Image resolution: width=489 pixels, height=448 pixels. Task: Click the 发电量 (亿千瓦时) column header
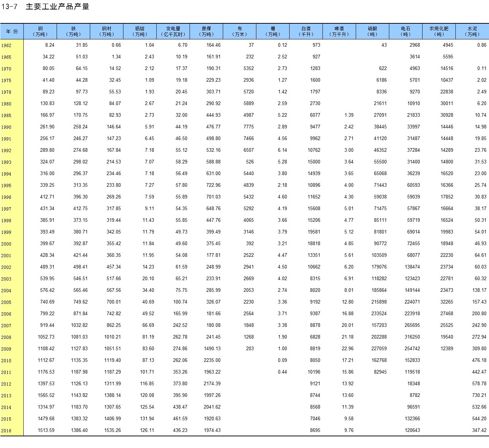click(173, 31)
